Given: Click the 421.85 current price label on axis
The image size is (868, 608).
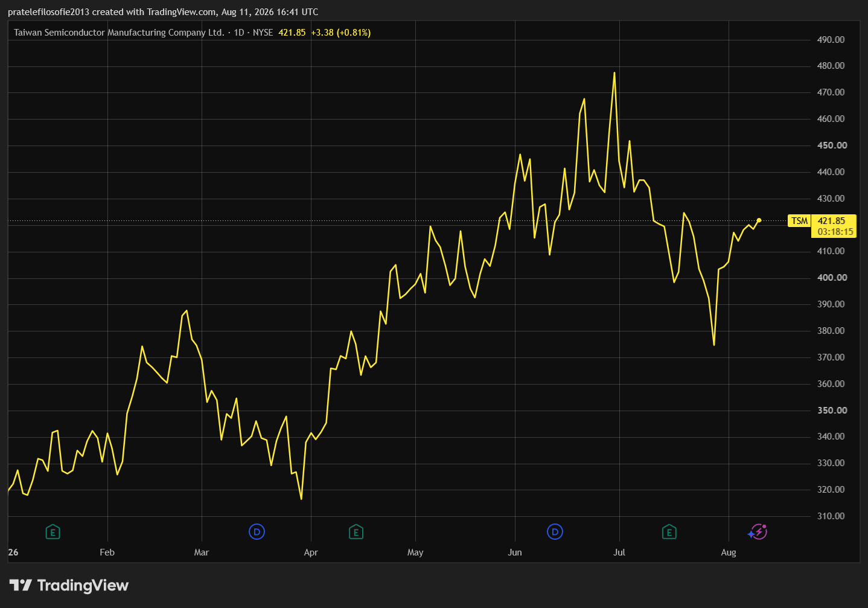Looking at the screenshot, I should coord(832,221).
